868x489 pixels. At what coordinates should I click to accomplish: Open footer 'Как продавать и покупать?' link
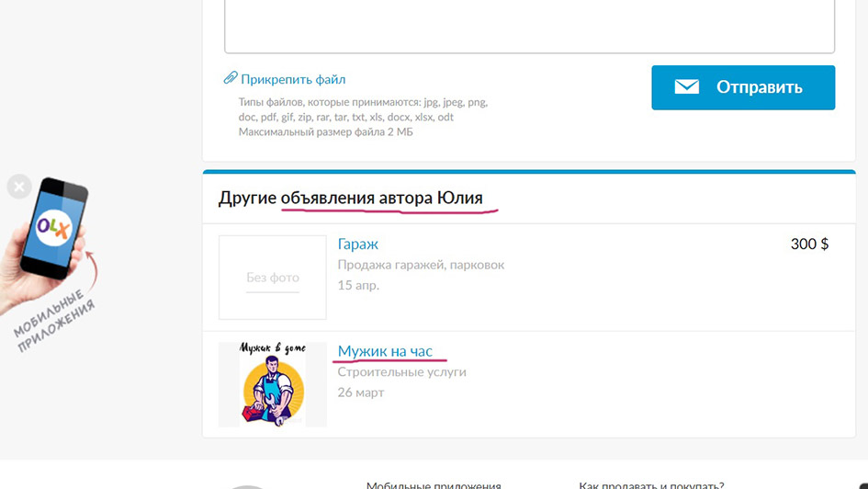[x=651, y=484]
